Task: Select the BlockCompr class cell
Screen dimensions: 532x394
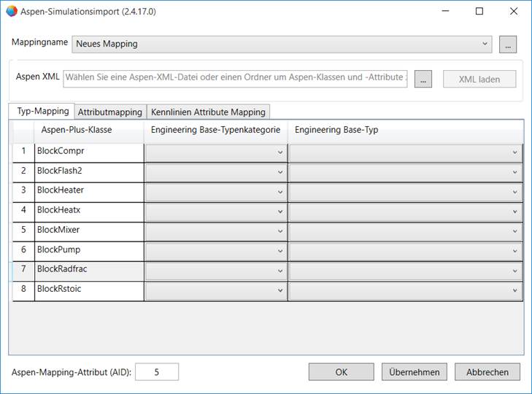Action: 89,152
